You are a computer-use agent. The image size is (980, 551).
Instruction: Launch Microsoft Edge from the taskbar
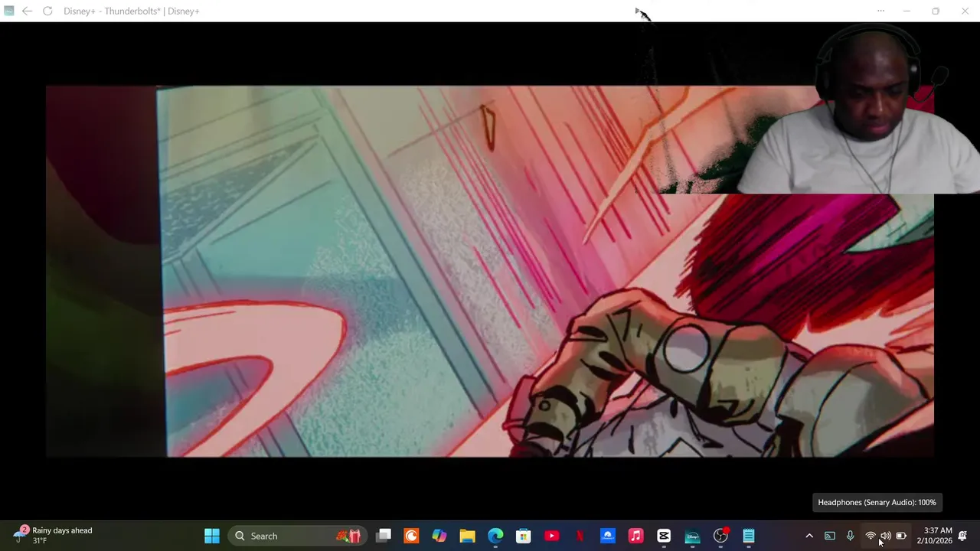click(495, 536)
